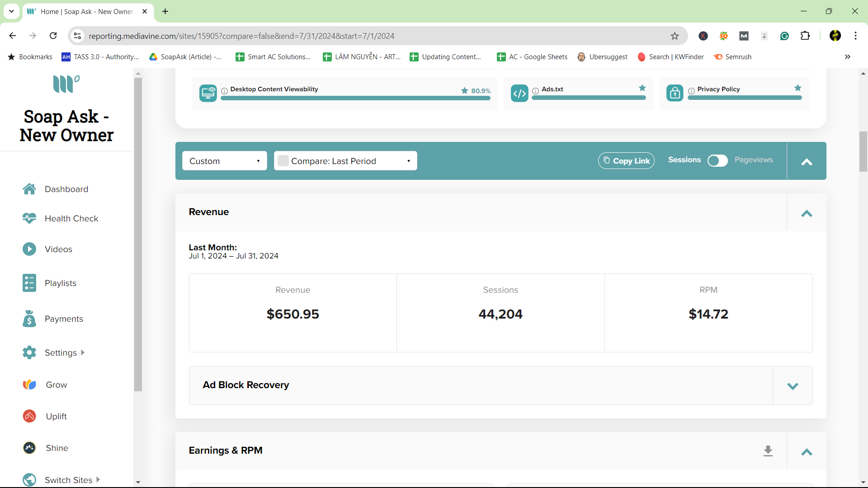Viewport: 868px width, 488px height.
Task: Open the Custom date range dropdown
Action: click(225, 161)
